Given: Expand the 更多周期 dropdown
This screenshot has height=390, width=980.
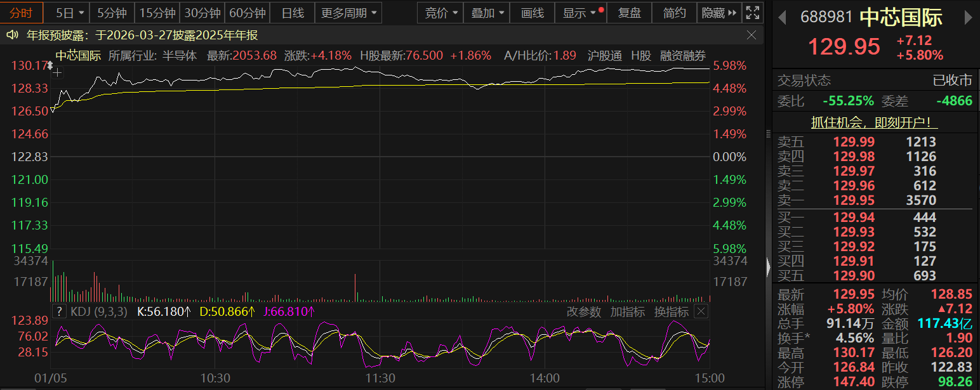Looking at the screenshot, I should pyautogui.click(x=349, y=13).
